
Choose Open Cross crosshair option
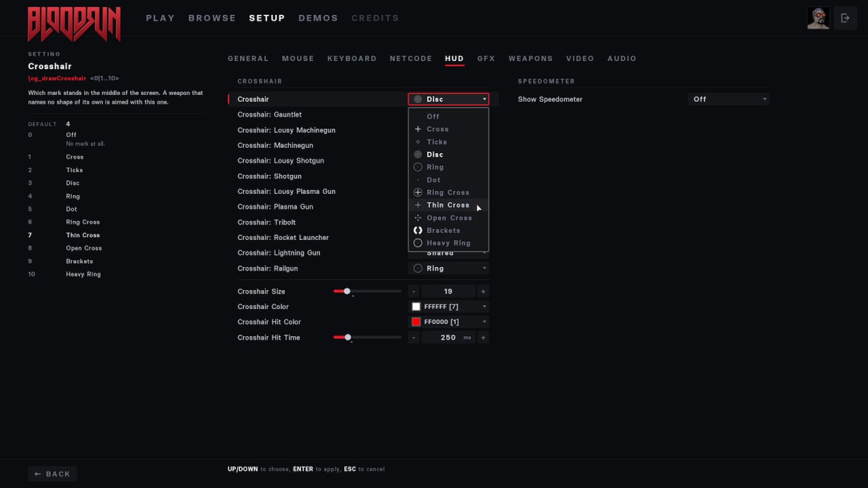[x=448, y=218]
